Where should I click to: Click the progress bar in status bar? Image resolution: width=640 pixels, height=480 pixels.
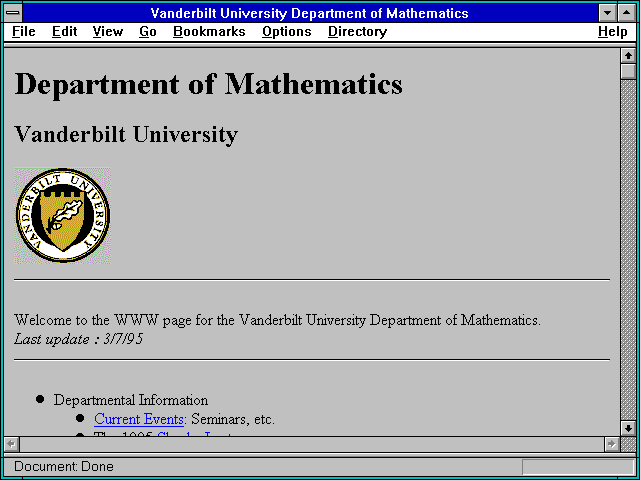pyautogui.click(x=578, y=467)
